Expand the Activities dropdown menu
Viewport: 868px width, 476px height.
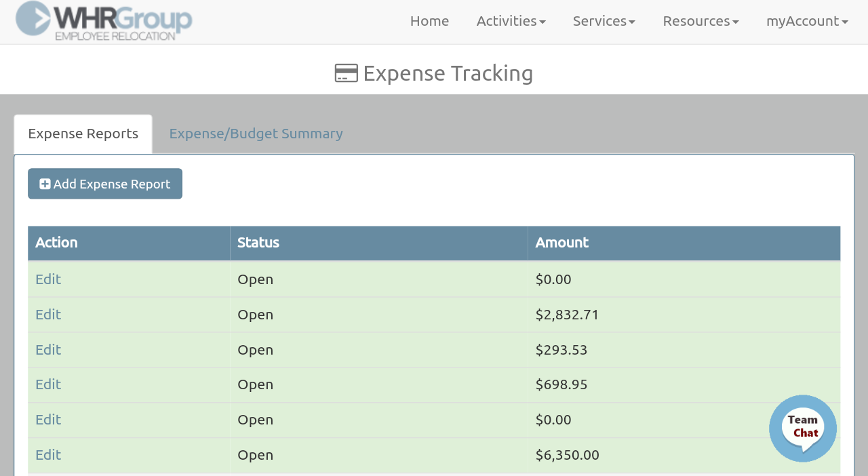[511, 21]
